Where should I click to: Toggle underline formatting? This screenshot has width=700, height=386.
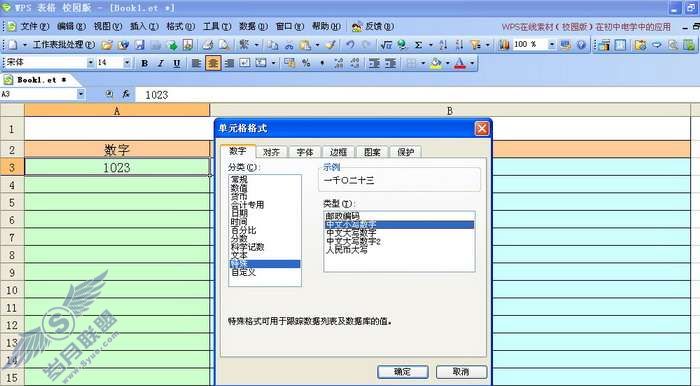177,63
